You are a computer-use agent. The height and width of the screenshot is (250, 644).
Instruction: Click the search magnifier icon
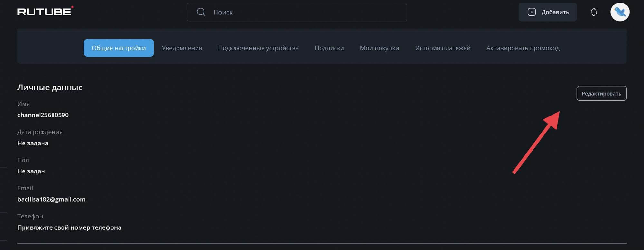point(201,12)
